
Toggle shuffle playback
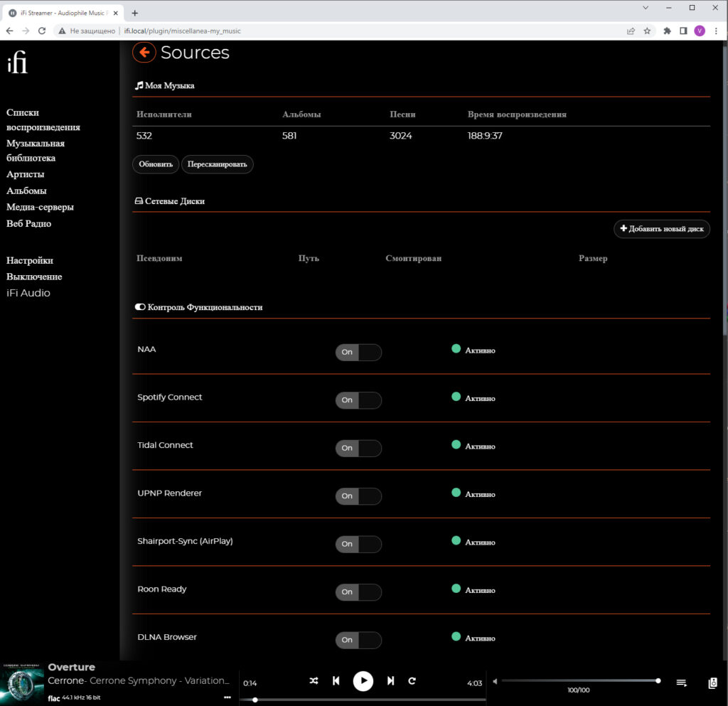(x=314, y=680)
